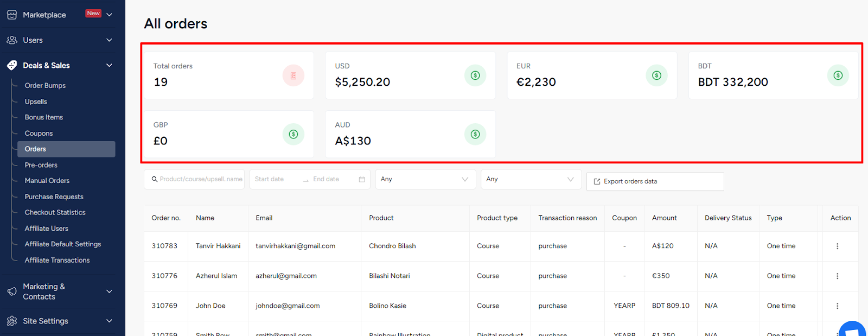Click product Bilashi Notari
The width and height of the screenshot is (868, 336).
390,276
